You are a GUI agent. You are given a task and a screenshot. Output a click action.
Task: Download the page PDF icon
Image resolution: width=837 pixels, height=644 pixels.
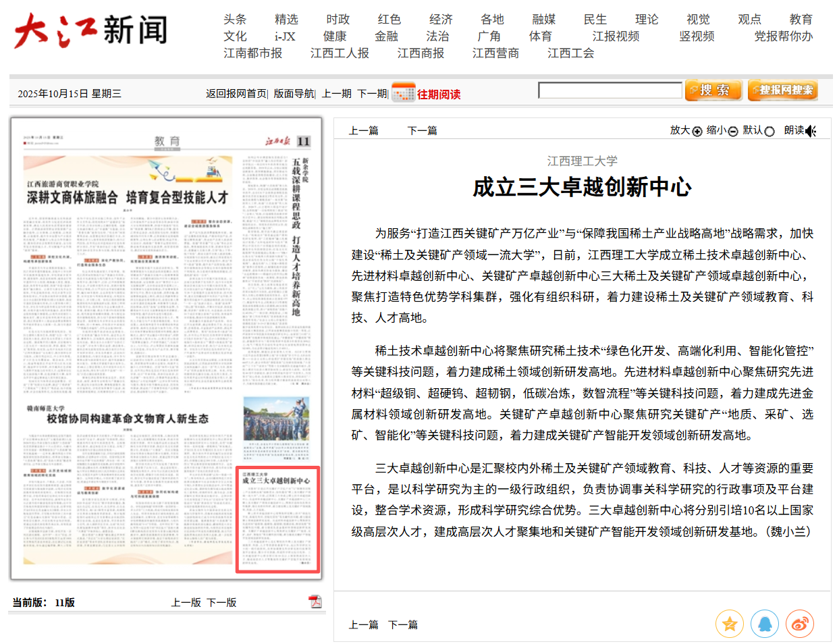pyautogui.click(x=315, y=601)
